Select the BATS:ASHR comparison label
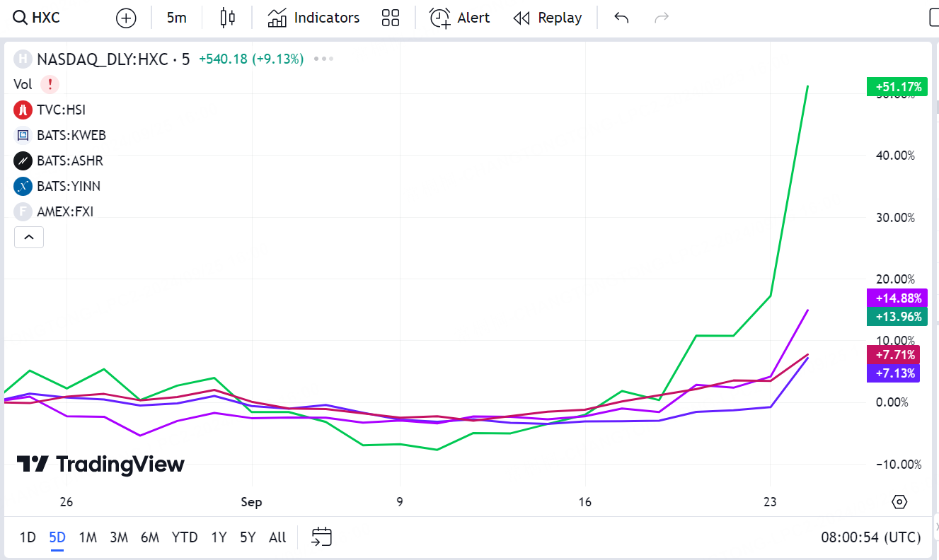This screenshot has height=560, width=939. pyautogui.click(x=70, y=161)
